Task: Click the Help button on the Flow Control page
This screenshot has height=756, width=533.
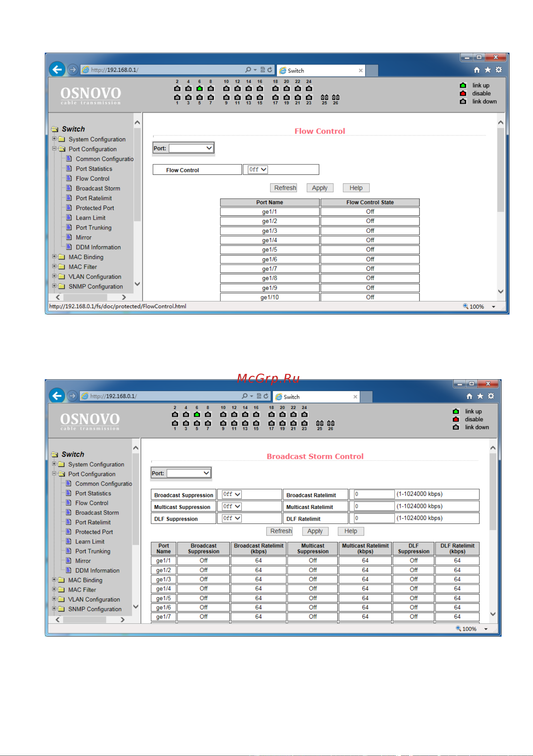Action: [x=356, y=188]
